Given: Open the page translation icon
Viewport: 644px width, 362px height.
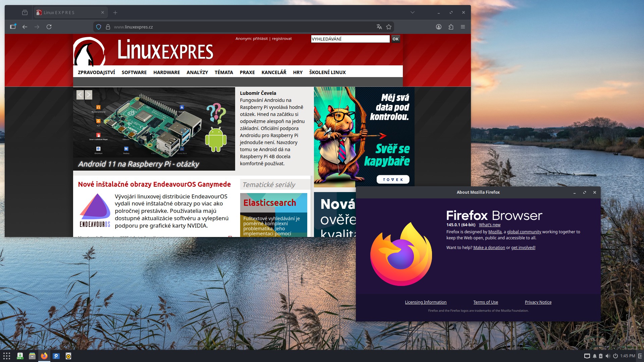Looking at the screenshot, I should (379, 27).
